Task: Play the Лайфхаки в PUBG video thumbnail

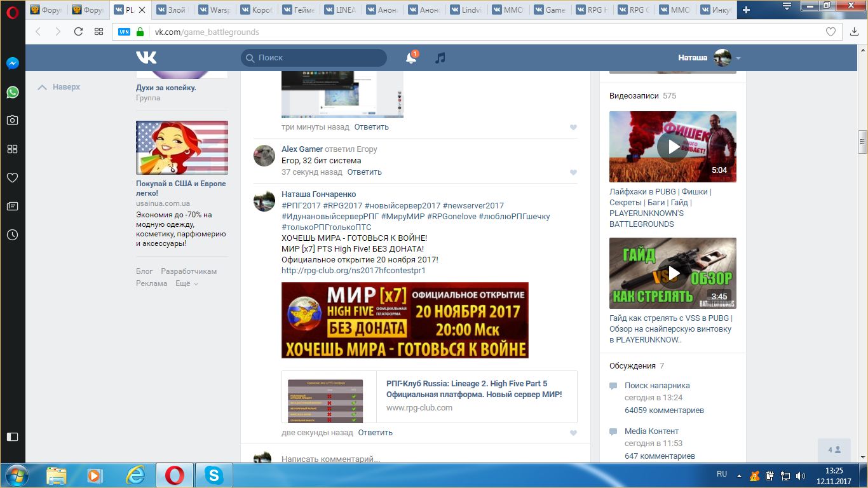Action: pyautogui.click(x=672, y=147)
